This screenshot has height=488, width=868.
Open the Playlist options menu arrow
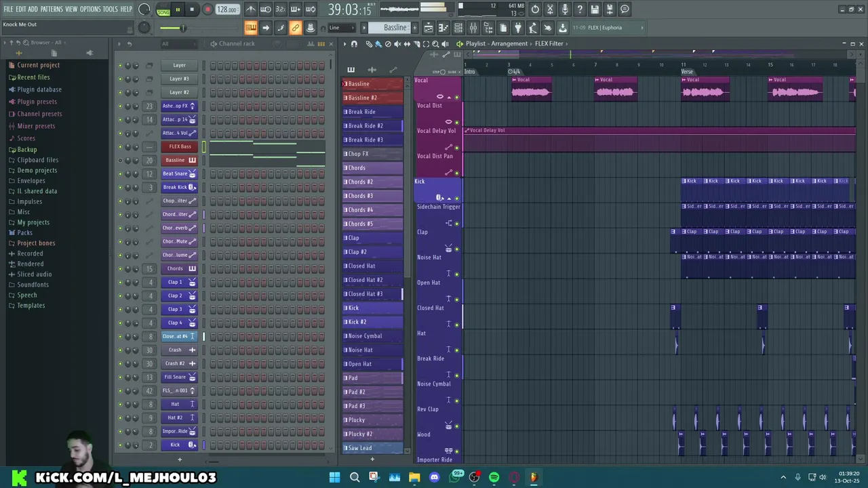[344, 44]
